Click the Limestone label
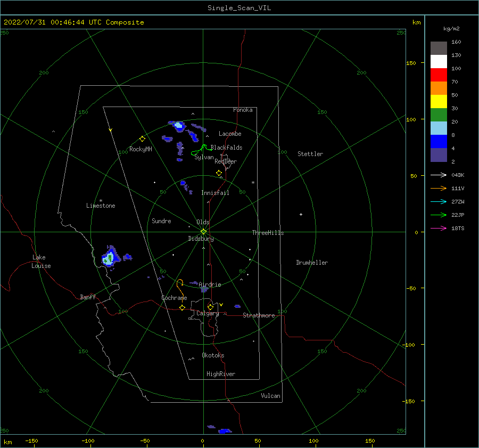Screen dimensions: 479x448 pyautogui.click(x=101, y=206)
